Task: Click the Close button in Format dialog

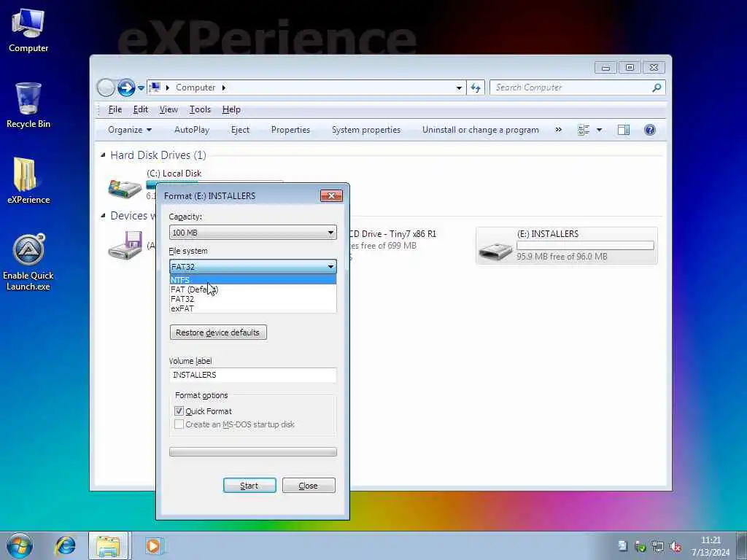Action: (x=309, y=486)
